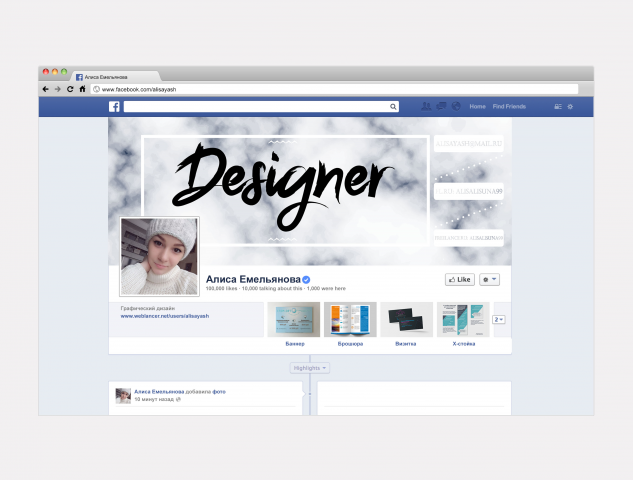The height and width of the screenshot is (480, 633).
Task: Open messages icon in header
Action: [441, 106]
